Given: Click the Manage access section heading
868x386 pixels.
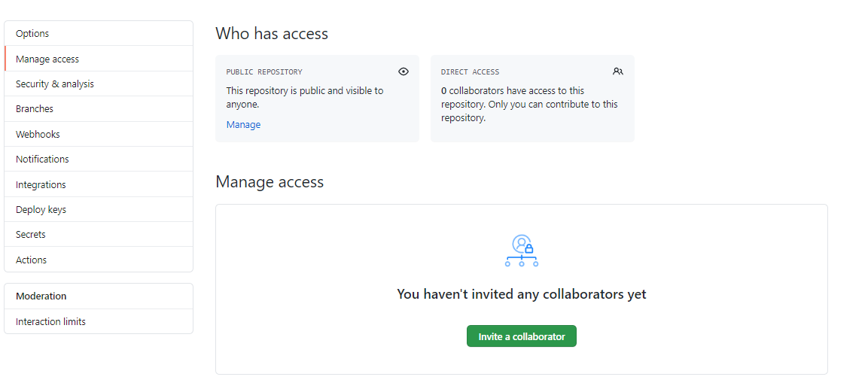Looking at the screenshot, I should point(270,182).
